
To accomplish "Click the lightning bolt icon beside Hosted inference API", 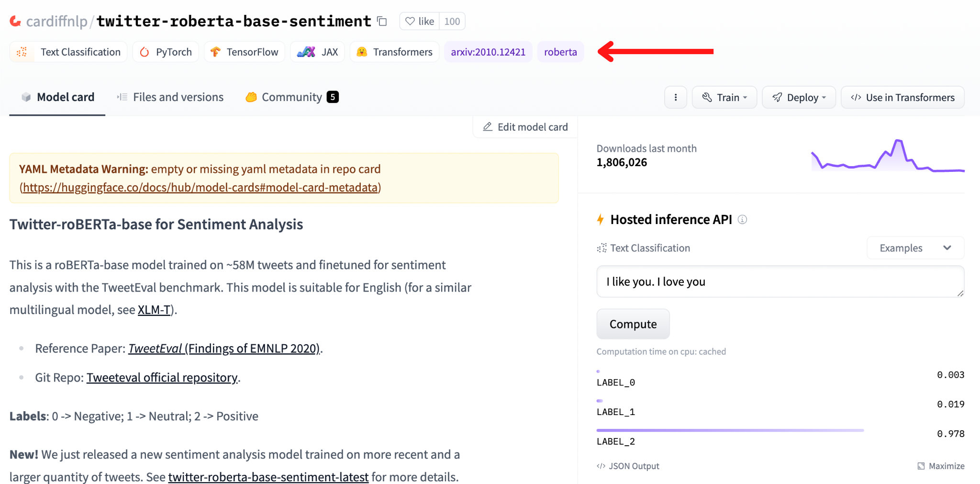I will coord(601,219).
